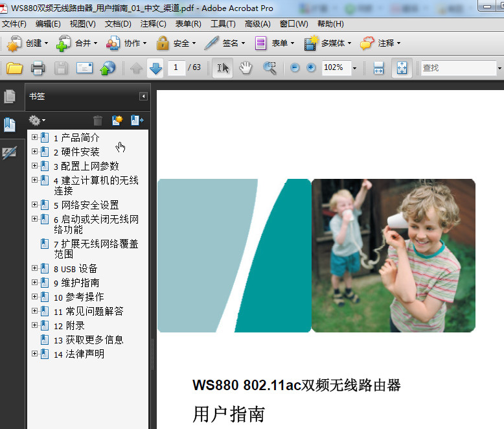Viewport: 504px width, 429px height.
Task: Open the 表单 (Forms) toolbar menu
Action: click(x=274, y=43)
